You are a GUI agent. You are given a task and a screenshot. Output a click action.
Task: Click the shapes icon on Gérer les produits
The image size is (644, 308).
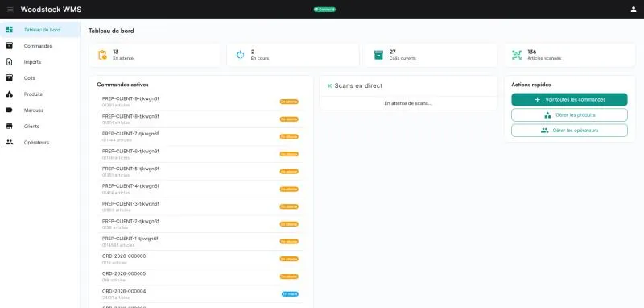click(x=547, y=115)
